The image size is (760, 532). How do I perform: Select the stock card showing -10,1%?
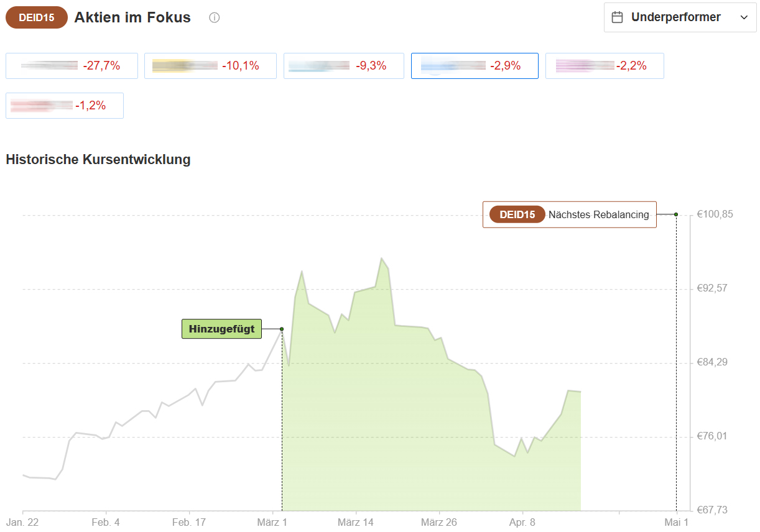[210, 66]
